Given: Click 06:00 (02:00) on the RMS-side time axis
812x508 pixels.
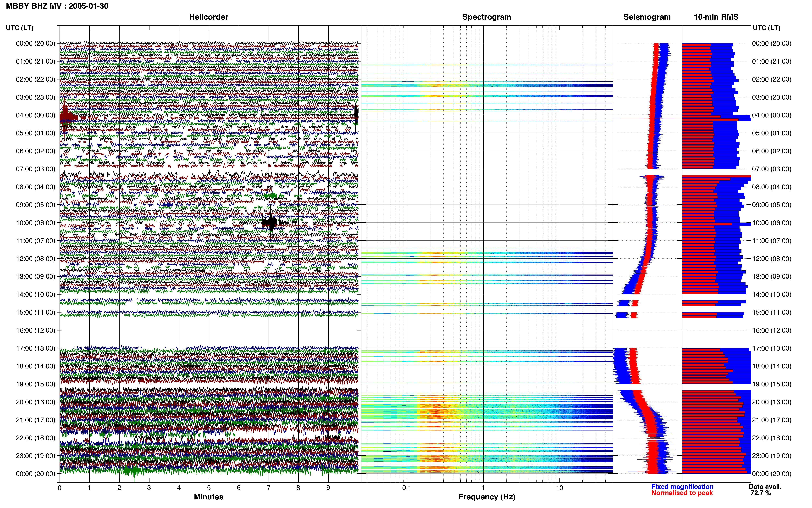Looking at the screenshot, I should tap(772, 151).
